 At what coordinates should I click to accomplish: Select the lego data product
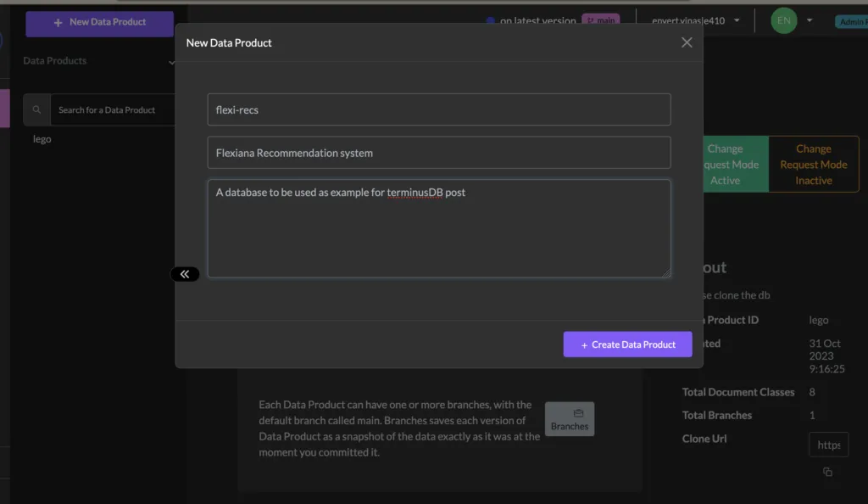tap(42, 139)
